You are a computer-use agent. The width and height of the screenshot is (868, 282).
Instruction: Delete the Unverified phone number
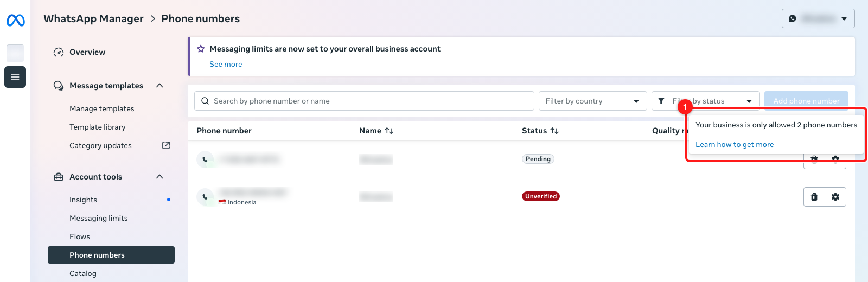pyautogui.click(x=814, y=197)
